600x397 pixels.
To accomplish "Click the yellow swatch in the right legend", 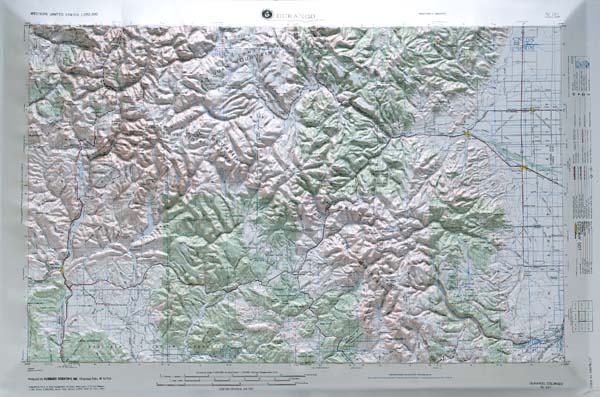I will coord(576,229).
